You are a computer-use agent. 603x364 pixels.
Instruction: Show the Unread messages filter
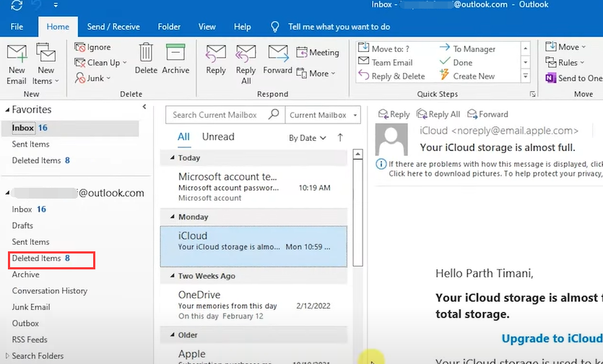click(x=218, y=136)
